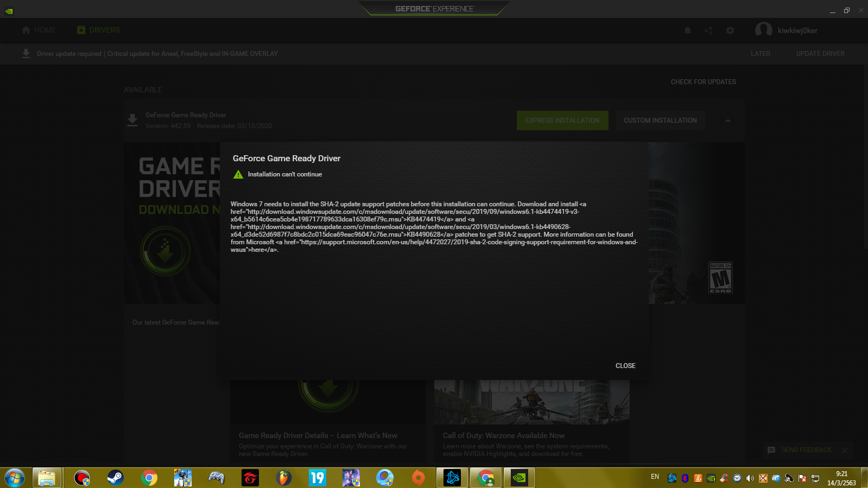The height and width of the screenshot is (488, 868).
Task: Open the CCleaner tray icon
Action: tap(724, 478)
